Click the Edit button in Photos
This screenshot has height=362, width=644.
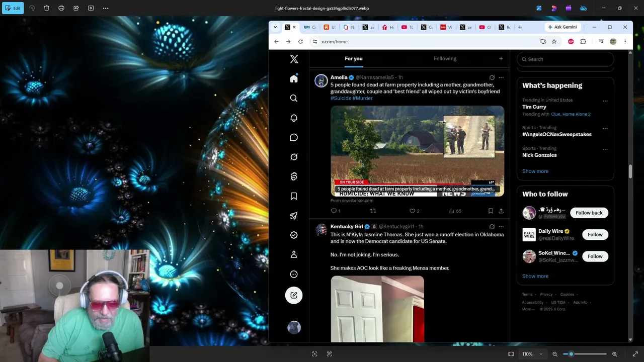coord(13,8)
